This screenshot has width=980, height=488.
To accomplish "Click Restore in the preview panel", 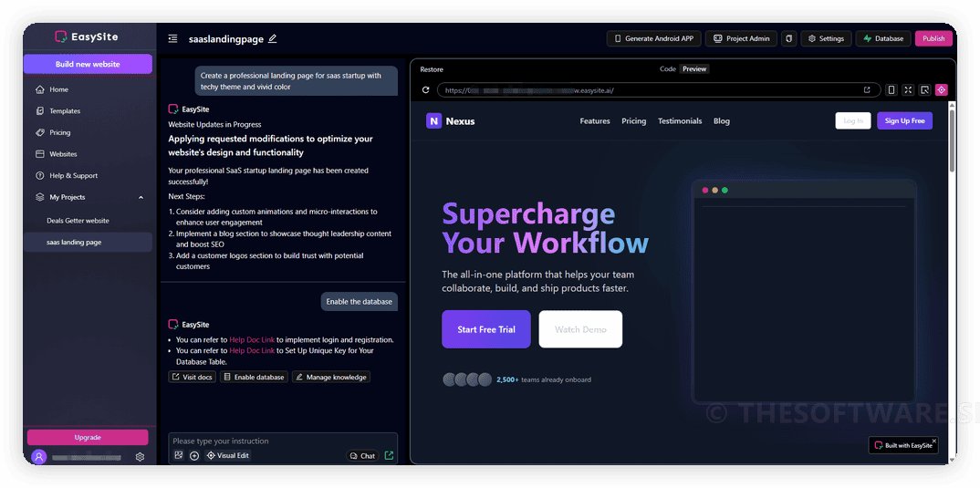I will 432,69.
